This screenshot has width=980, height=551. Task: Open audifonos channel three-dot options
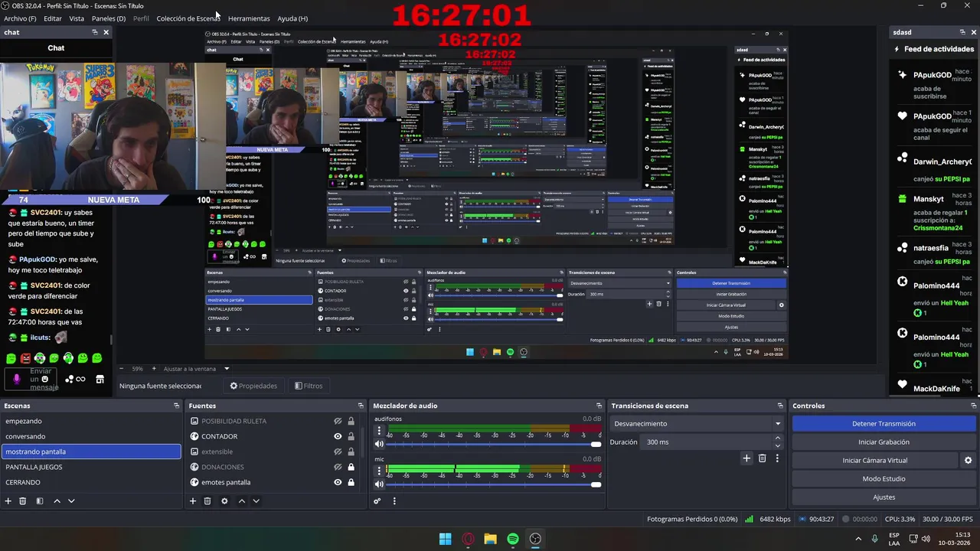click(378, 431)
